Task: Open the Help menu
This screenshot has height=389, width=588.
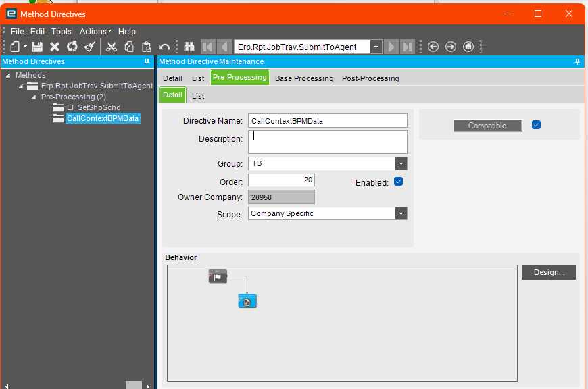Action: (x=127, y=32)
